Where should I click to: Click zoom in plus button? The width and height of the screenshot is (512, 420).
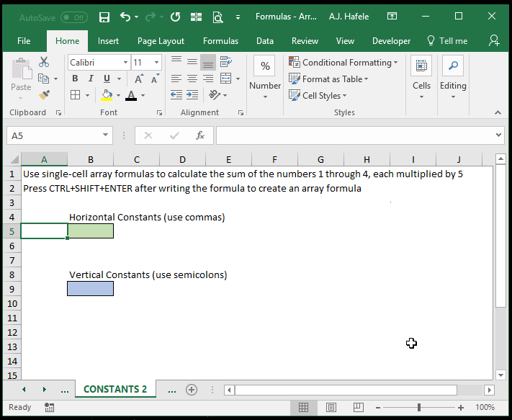point(461,408)
